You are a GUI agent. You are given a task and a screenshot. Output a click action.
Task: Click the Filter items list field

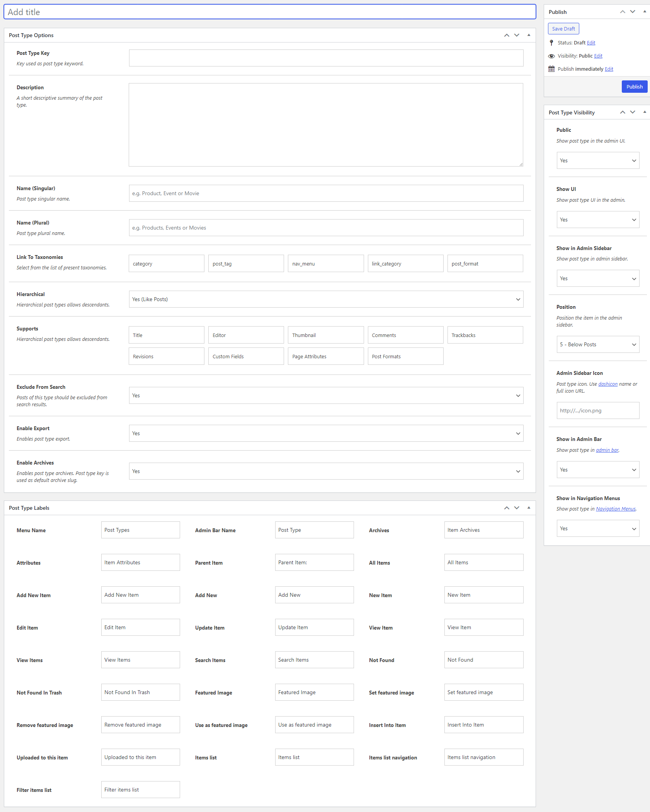[141, 790]
